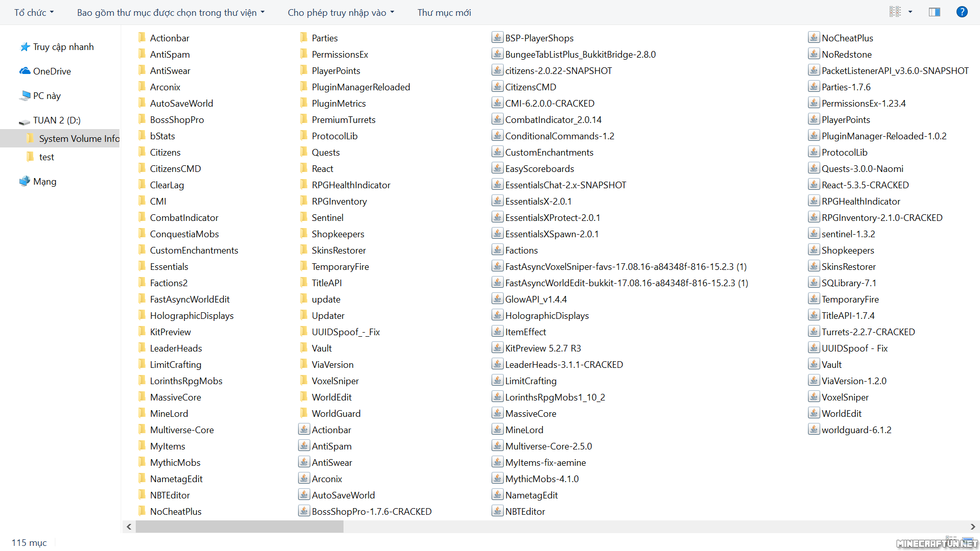The width and height of the screenshot is (980, 551).
Task: Select the test folder in sidebar
Action: click(x=46, y=157)
